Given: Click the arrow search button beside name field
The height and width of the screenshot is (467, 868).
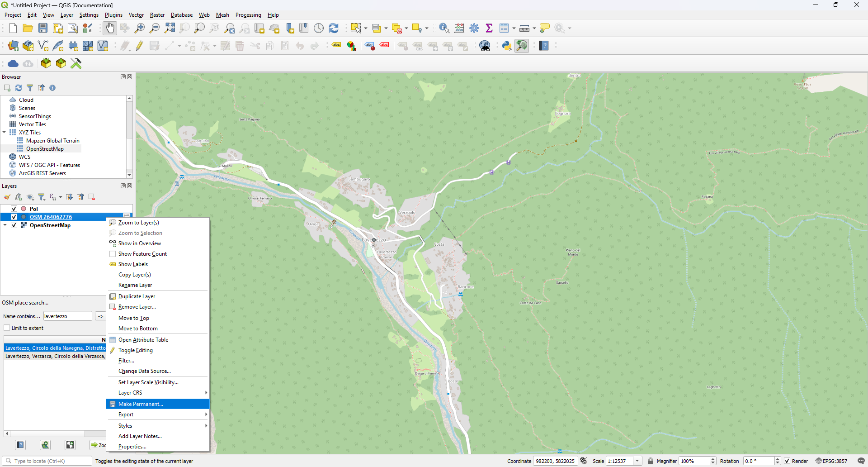Looking at the screenshot, I should [x=100, y=316].
